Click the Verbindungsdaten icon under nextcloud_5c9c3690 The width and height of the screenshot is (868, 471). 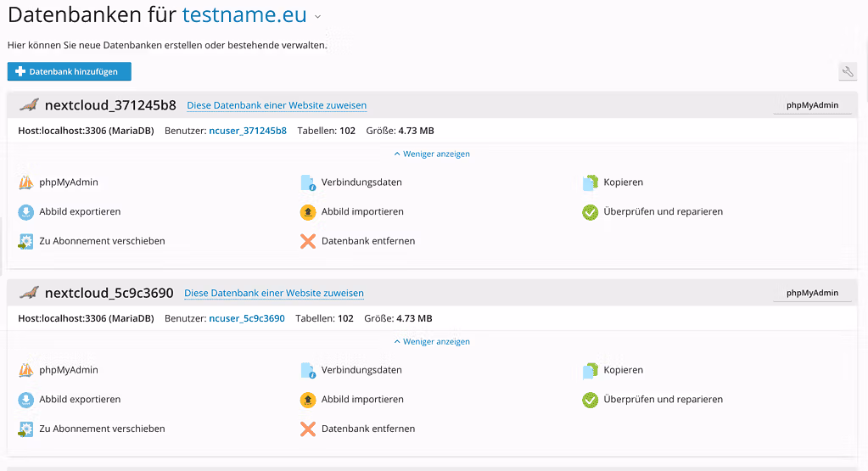click(x=308, y=370)
